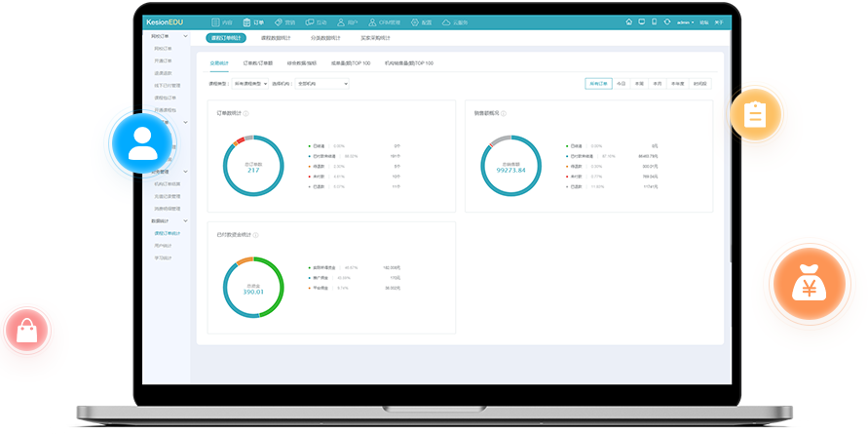Click the info icon beside 销售额概况
The width and height of the screenshot is (868, 434).
pyautogui.click(x=504, y=113)
